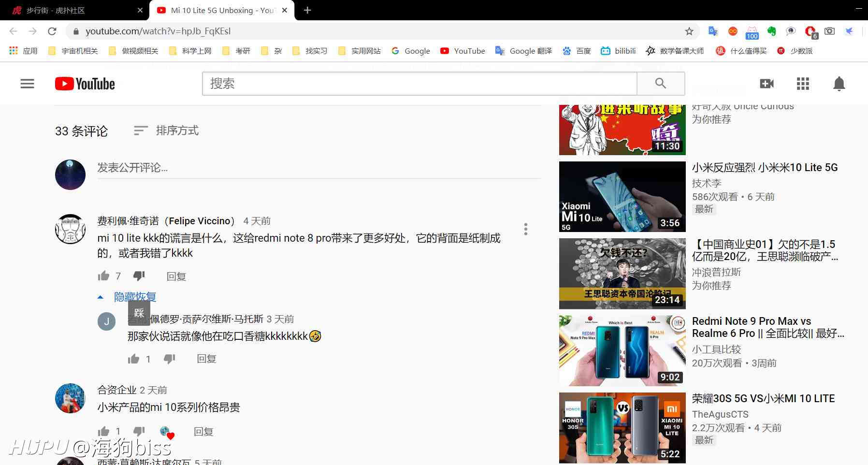Open the 数学备课大师 bookmark

coord(675,51)
